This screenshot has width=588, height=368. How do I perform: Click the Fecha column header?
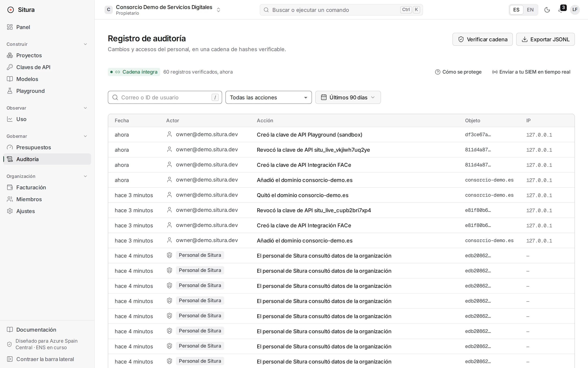[122, 120]
